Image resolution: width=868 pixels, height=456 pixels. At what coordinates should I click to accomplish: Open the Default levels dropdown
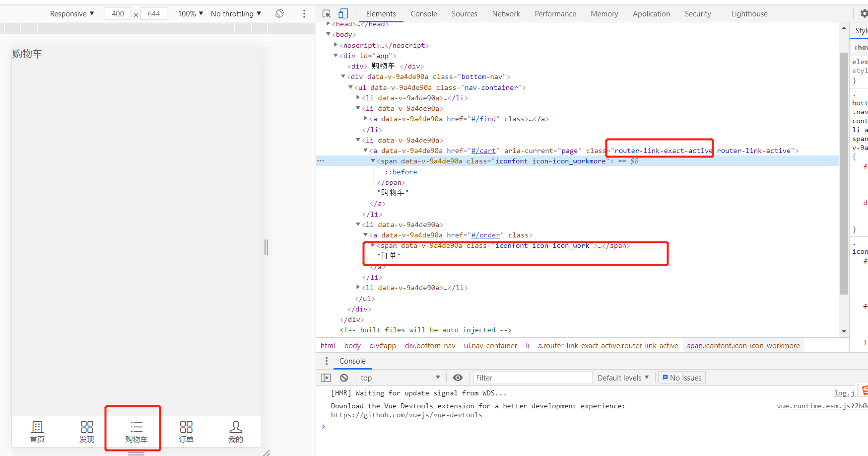click(623, 378)
